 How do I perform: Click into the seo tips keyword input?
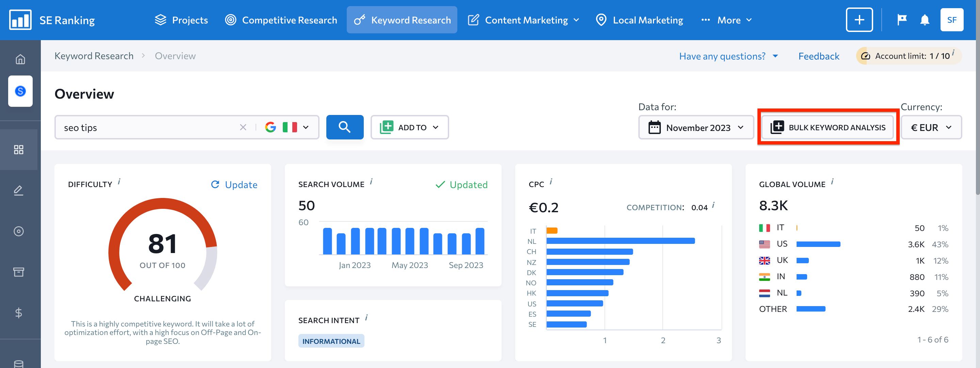click(x=150, y=127)
